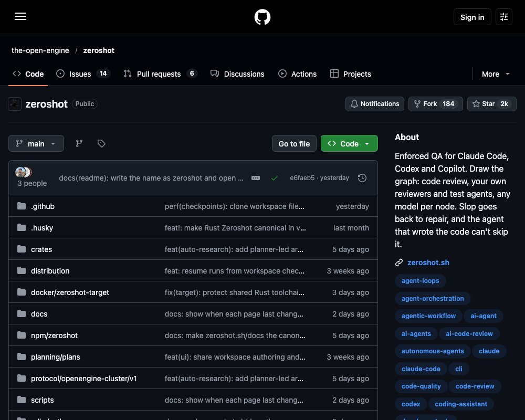This screenshot has width=525, height=420.
Task: Click the Notifications bell button
Action: (375, 104)
